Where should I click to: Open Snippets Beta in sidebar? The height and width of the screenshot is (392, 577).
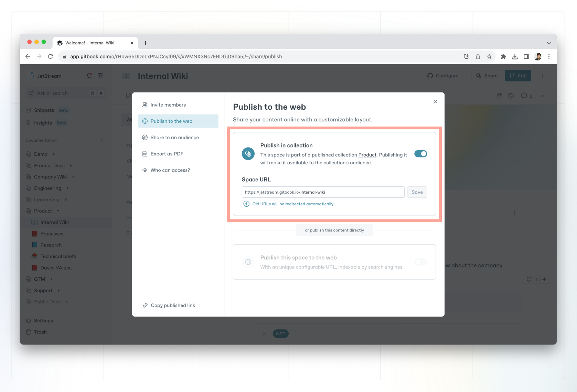click(48, 110)
